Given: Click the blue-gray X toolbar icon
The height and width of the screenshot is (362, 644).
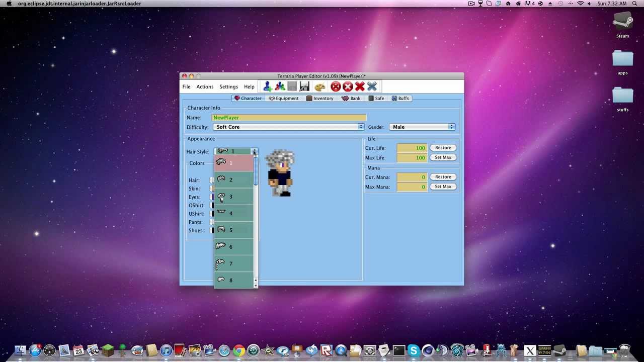Looking at the screenshot, I should (x=372, y=87).
